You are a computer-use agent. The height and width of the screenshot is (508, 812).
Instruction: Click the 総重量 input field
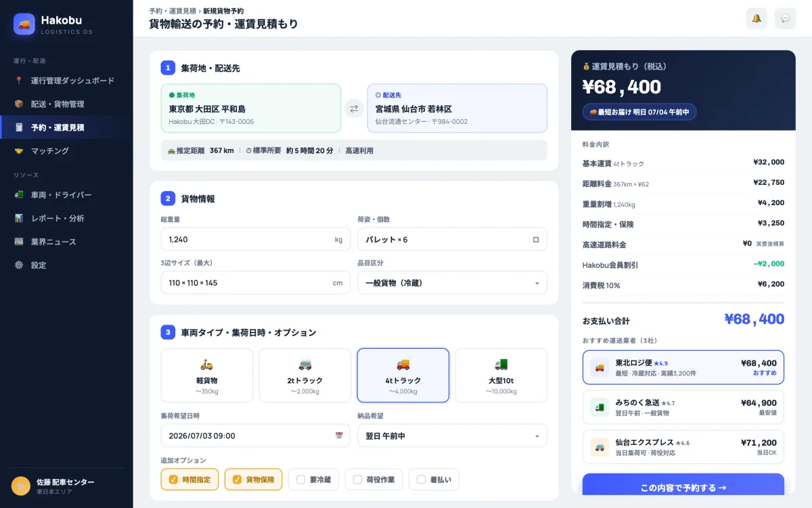click(256, 239)
